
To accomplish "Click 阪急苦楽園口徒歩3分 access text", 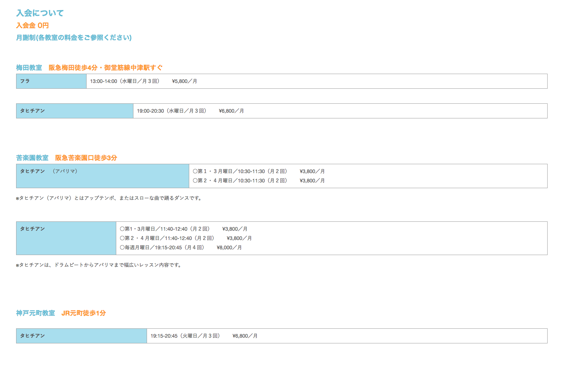I will click(86, 158).
